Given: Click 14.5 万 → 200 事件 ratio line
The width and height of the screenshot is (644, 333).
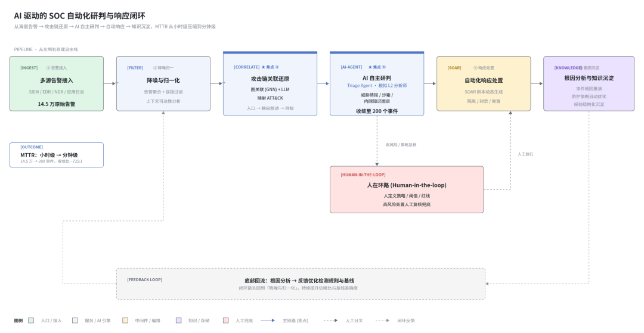Looking at the screenshot, I should click(51, 161).
